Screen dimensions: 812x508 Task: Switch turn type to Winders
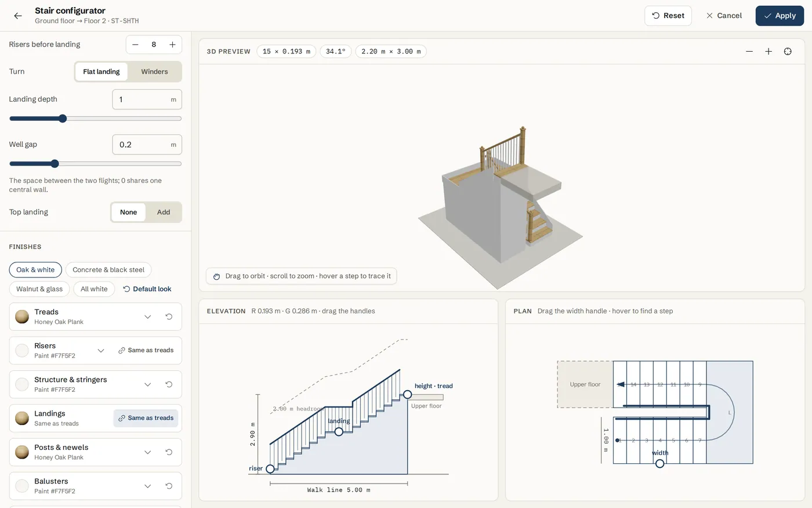pyautogui.click(x=154, y=71)
